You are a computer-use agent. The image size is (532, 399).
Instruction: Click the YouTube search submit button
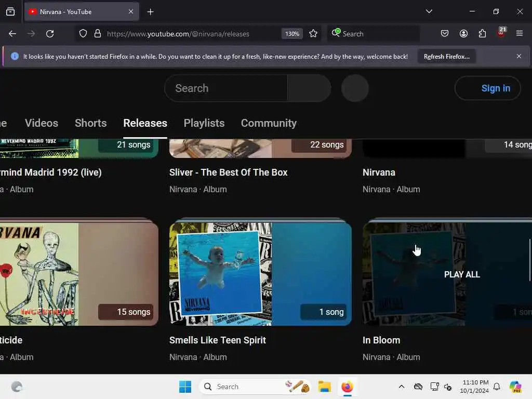[x=309, y=88]
